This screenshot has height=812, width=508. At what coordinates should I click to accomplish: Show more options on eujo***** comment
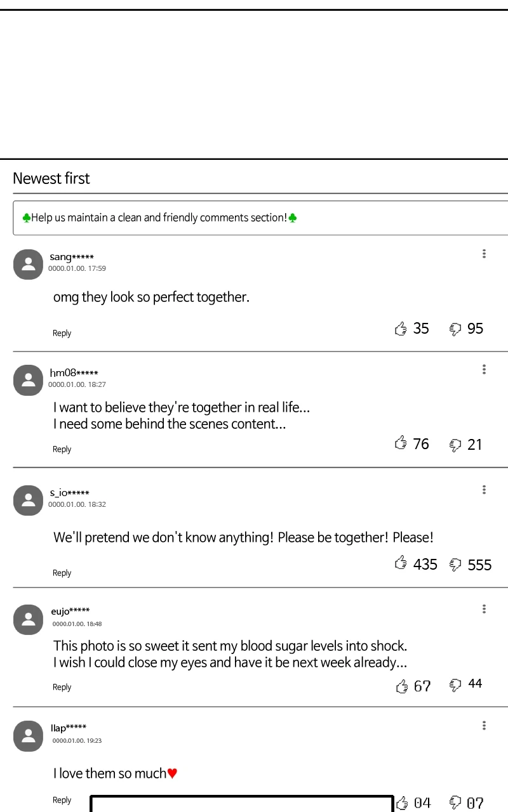(484, 609)
